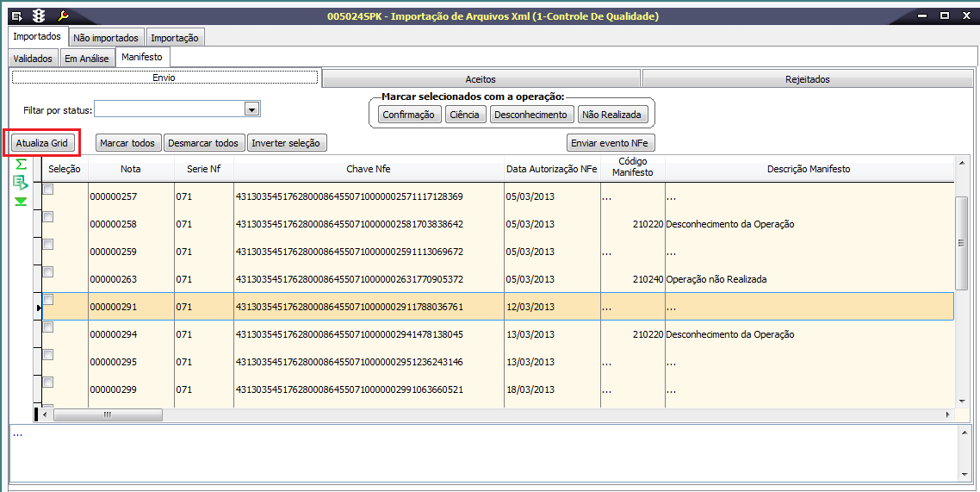The width and height of the screenshot is (980, 492).
Task: Switch to the Importados tab
Action: click(x=37, y=36)
